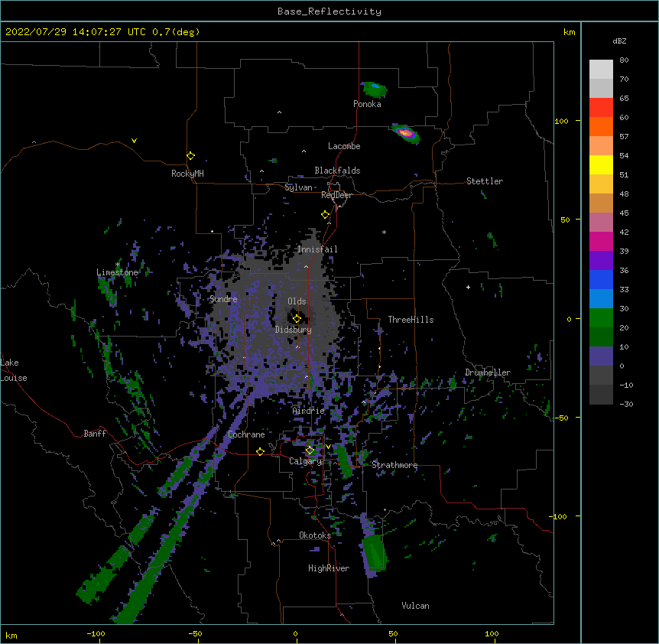Pick the magenta 39-42 dBZ legend color

601,241
